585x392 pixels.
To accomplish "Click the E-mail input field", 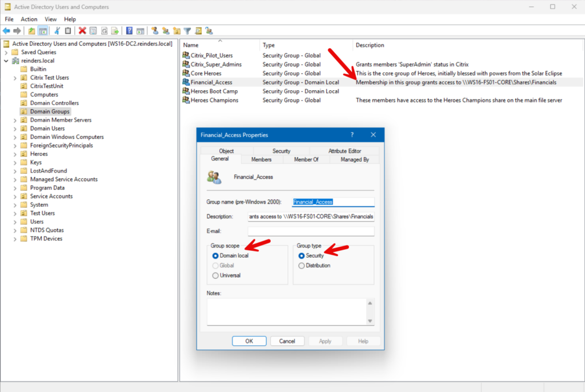I will 311,231.
